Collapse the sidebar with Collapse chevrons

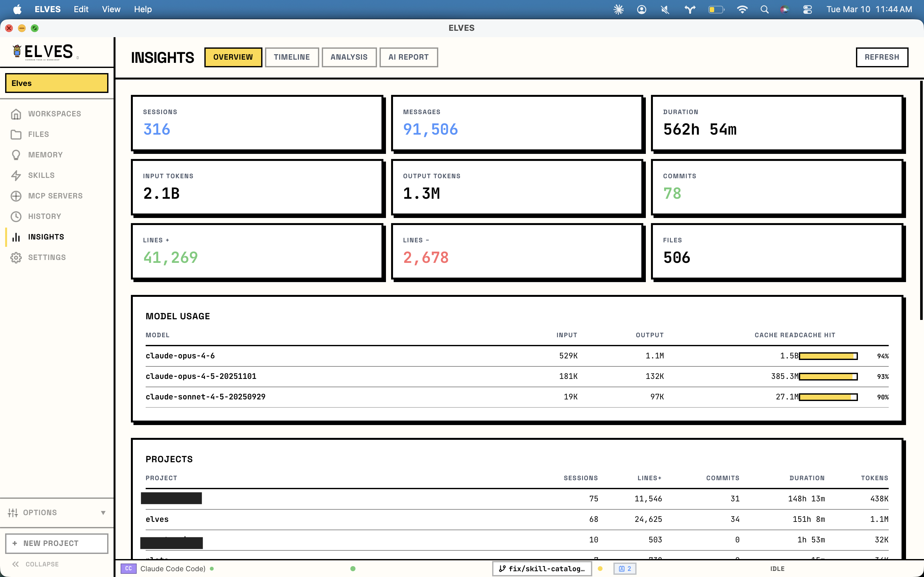(x=16, y=564)
